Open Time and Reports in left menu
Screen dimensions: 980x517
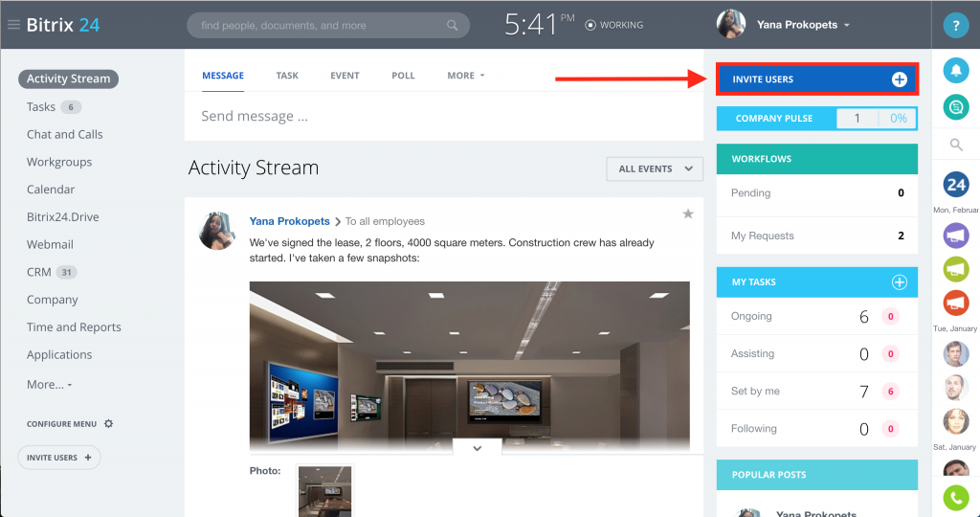tap(74, 326)
